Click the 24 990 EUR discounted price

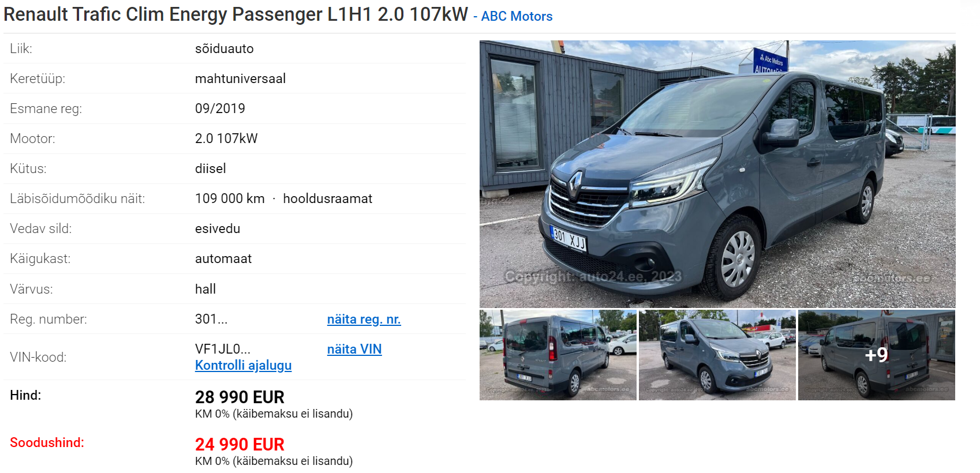pyautogui.click(x=240, y=444)
